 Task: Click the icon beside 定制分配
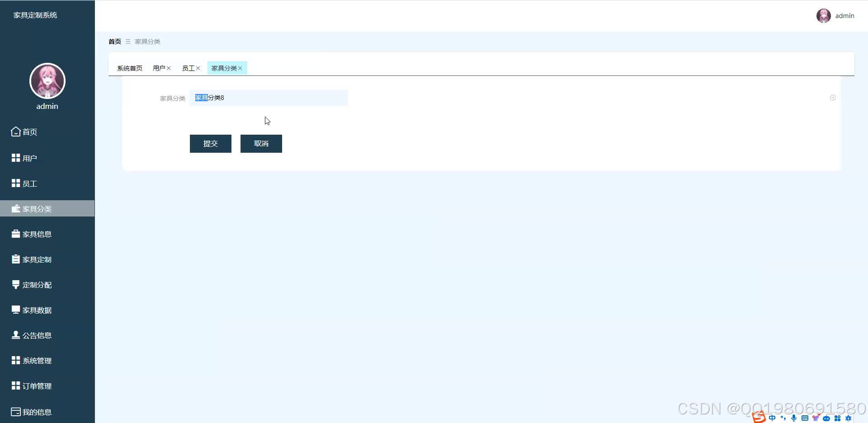point(16,285)
